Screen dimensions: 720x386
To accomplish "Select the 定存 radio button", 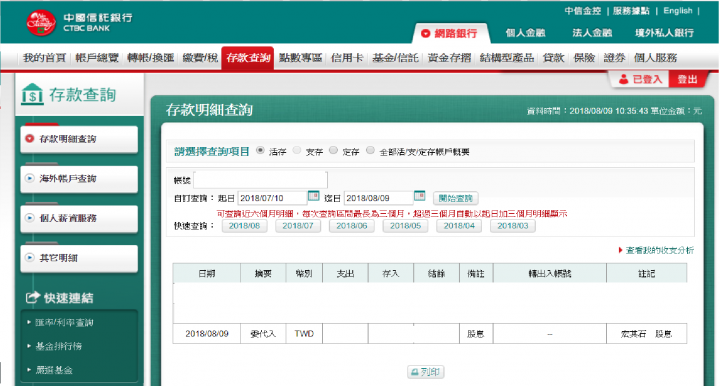I will point(334,150).
